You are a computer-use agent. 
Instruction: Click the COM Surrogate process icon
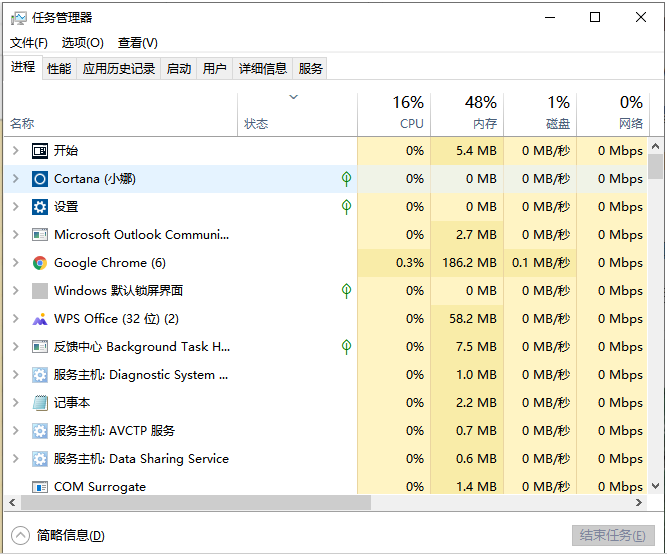tap(40, 487)
